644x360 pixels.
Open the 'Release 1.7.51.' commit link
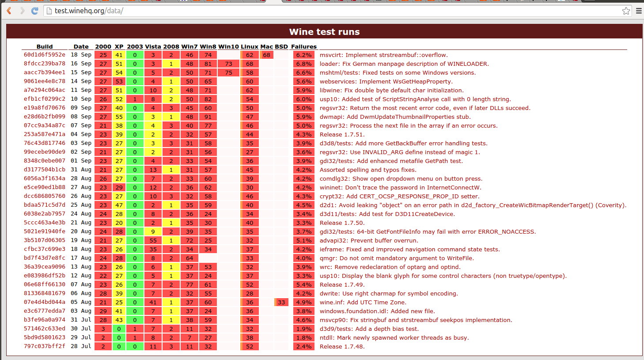click(x=342, y=135)
